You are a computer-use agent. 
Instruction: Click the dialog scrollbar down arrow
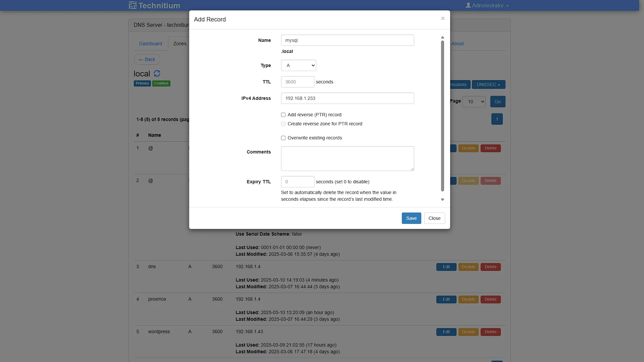click(442, 199)
